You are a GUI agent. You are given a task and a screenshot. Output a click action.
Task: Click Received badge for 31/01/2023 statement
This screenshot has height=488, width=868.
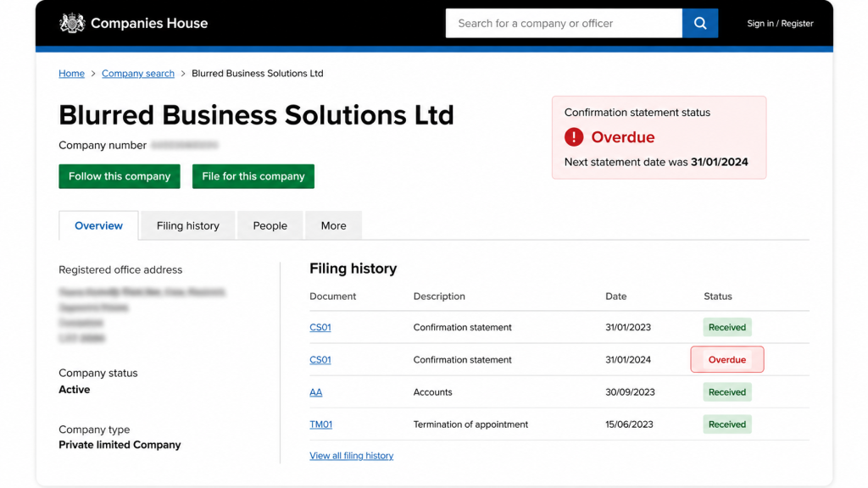coord(726,327)
